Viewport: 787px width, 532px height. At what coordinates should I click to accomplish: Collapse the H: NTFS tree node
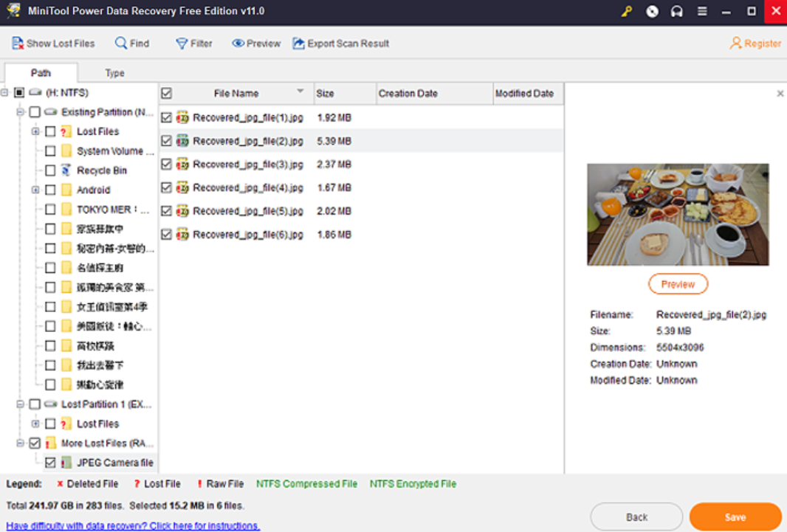[x=4, y=92]
